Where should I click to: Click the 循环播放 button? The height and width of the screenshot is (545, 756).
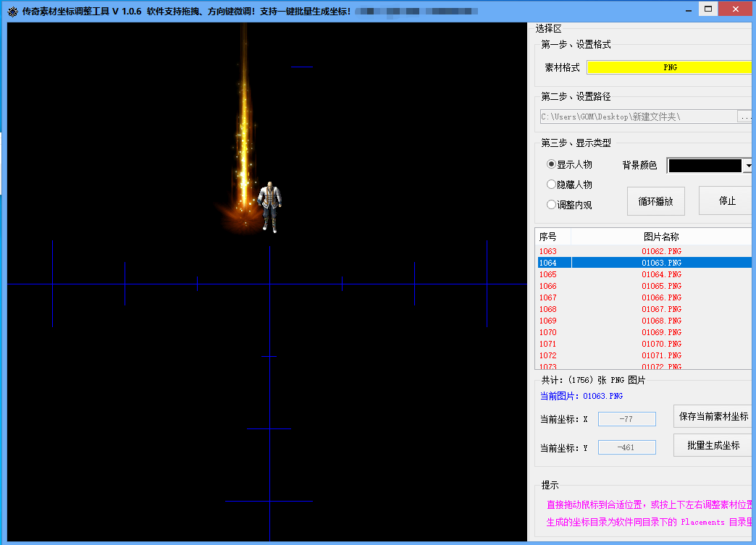(655, 201)
